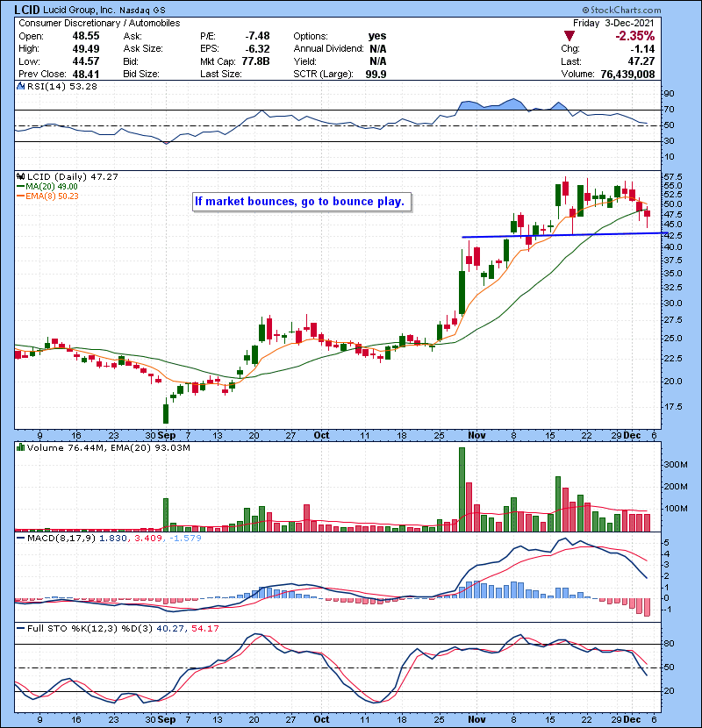Click the 80 level on the stochastic axis
Screen dimensions: 702x728
click(x=669, y=644)
